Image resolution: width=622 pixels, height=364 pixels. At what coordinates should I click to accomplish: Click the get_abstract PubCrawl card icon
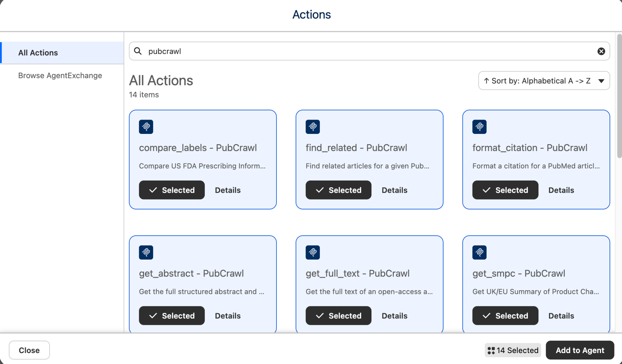(146, 253)
